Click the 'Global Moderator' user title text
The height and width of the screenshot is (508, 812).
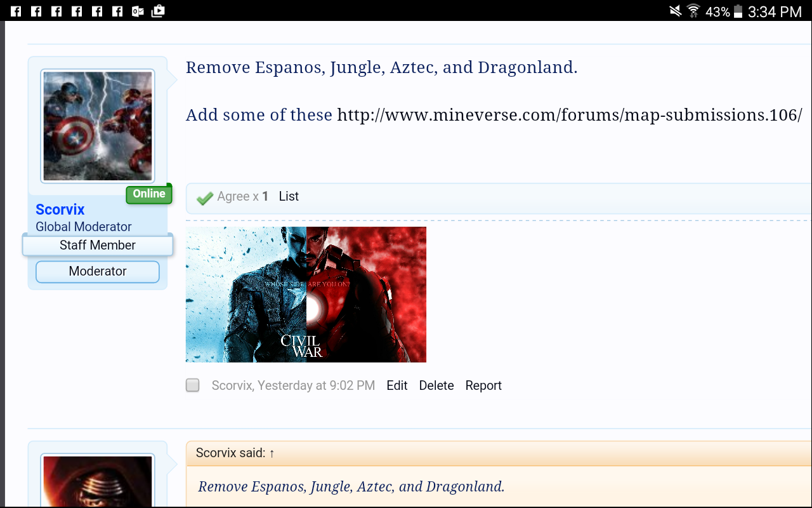[84, 227]
